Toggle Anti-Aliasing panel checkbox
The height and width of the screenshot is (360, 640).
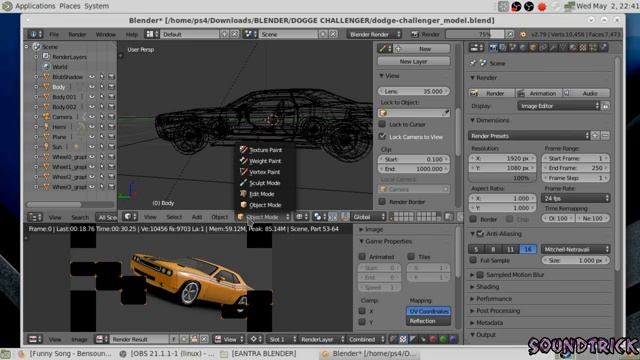(480, 234)
